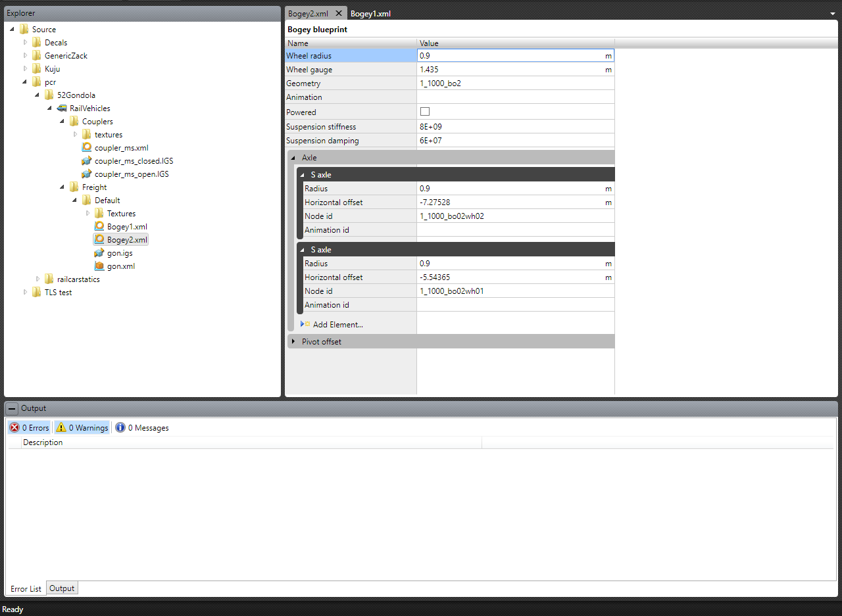Click the Bogey2.xml blueprint icon in Explorer
This screenshot has width=842, height=616.
[x=99, y=240]
